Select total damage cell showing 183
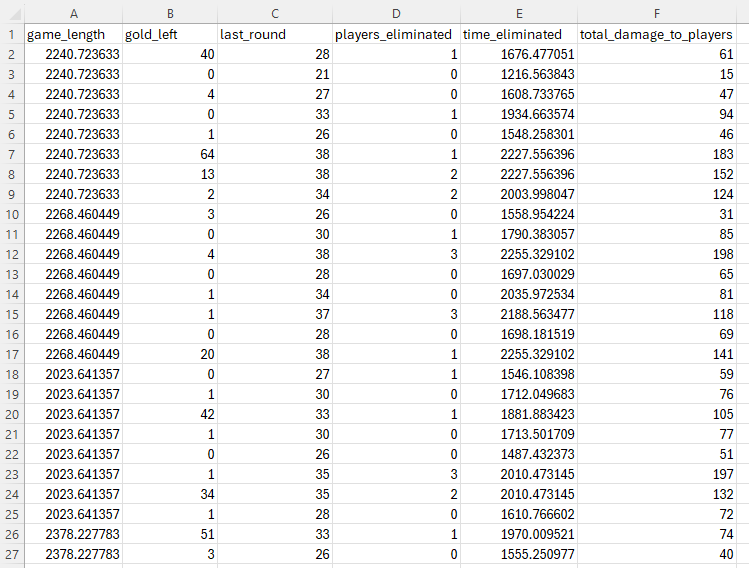This screenshot has width=749, height=568. [657, 154]
